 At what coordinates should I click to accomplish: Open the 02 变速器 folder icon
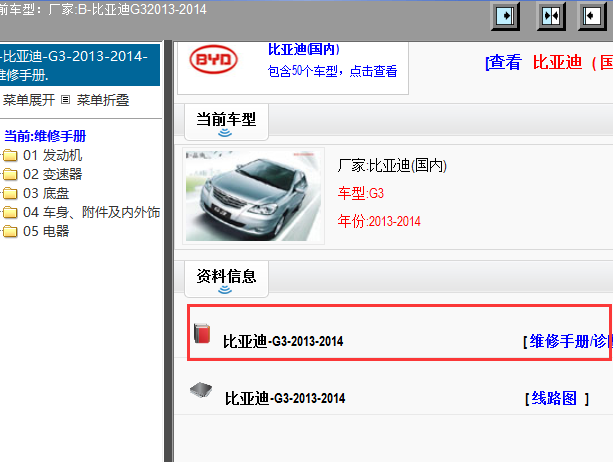pyautogui.click(x=10, y=174)
